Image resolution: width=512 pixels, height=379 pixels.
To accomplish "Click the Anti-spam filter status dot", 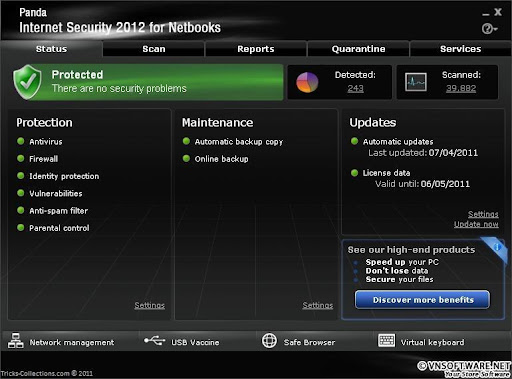I will pyautogui.click(x=21, y=210).
